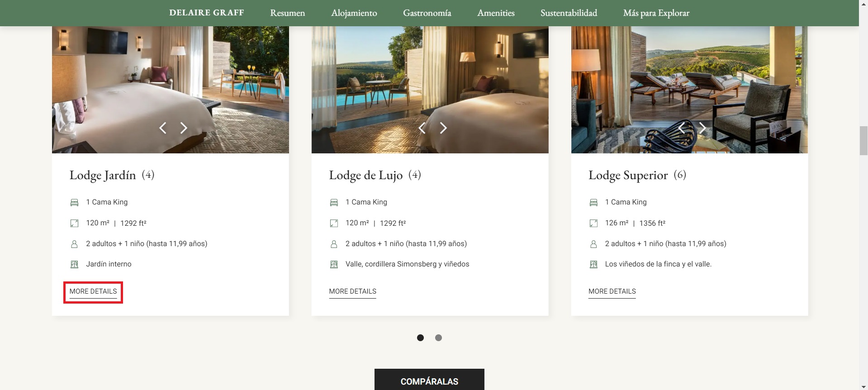Image resolution: width=868 pixels, height=390 pixels.
Task: Select the first carousel page dot
Action: 420,338
